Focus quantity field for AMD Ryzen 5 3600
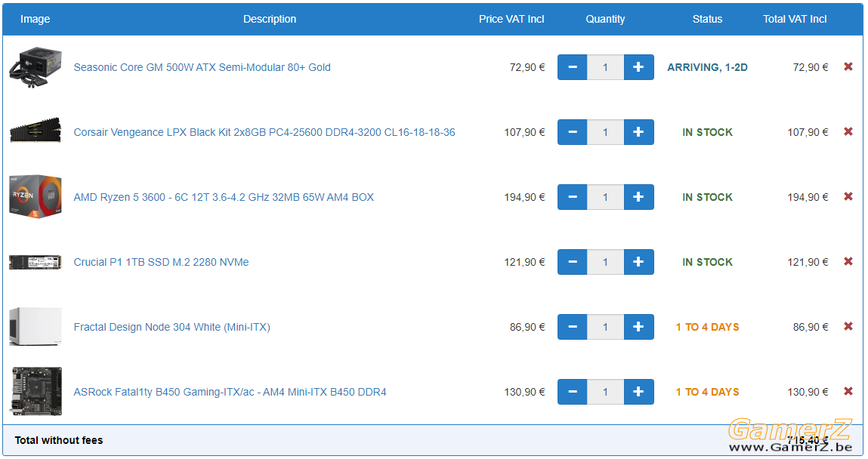Image resolution: width=868 pixels, height=459 pixels. tap(606, 197)
